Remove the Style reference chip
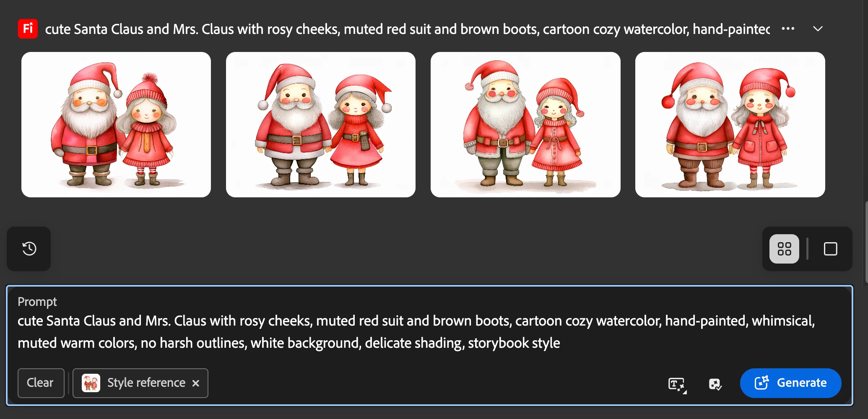This screenshot has height=419, width=868. 195,383
